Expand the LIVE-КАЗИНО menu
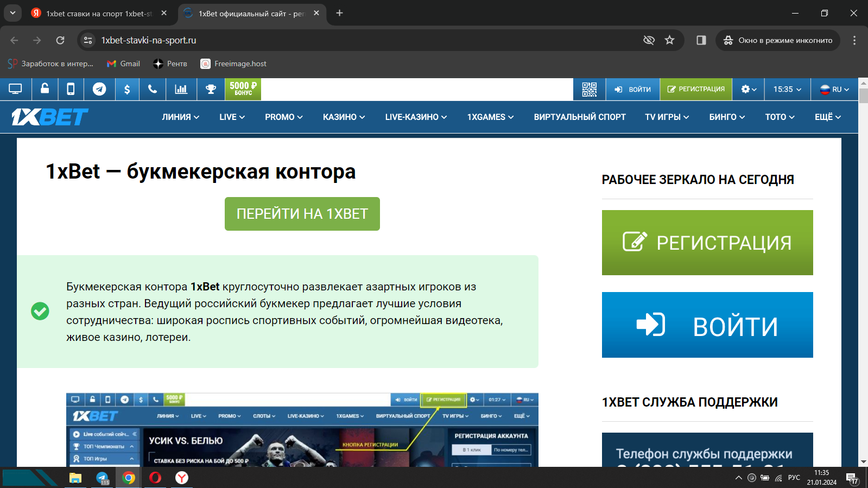The image size is (868, 488). 416,117
